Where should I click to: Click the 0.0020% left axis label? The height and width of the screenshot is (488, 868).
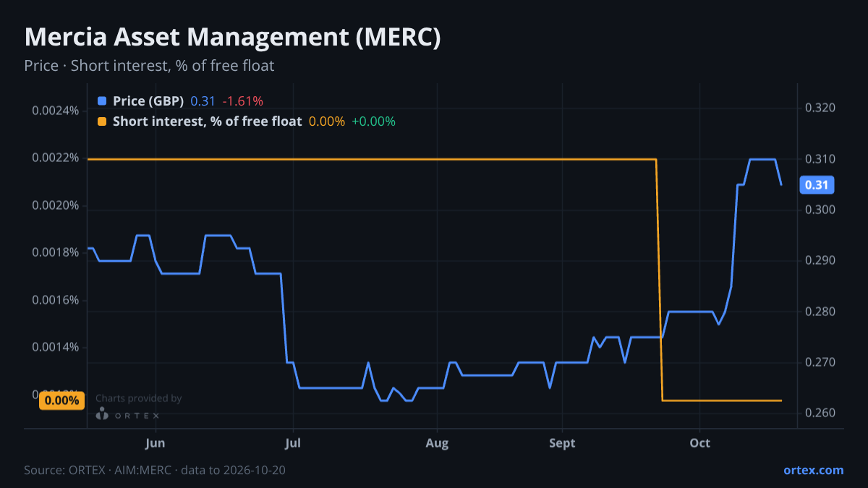pos(55,205)
